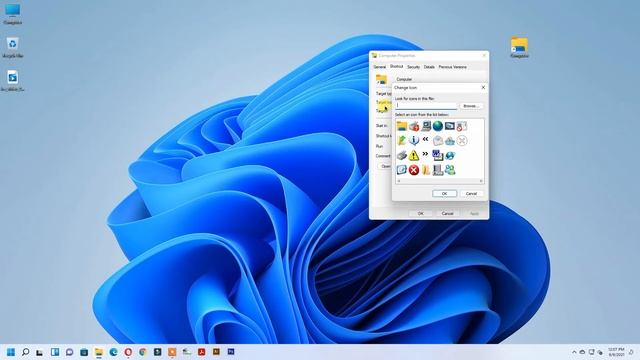Launch Opera browser from taskbar
This screenshot has width=640, height=360.
click(128, 352)
